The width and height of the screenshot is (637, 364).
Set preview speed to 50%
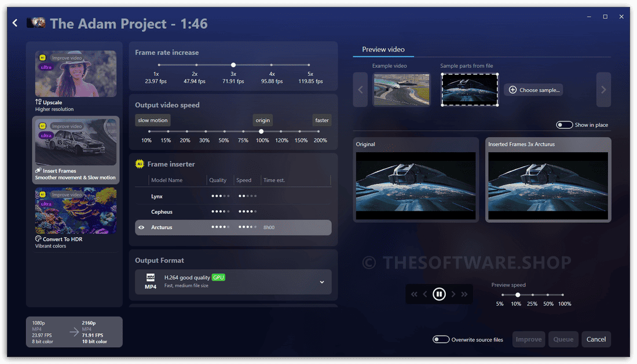pyautogui.click(x=548, y=295)
